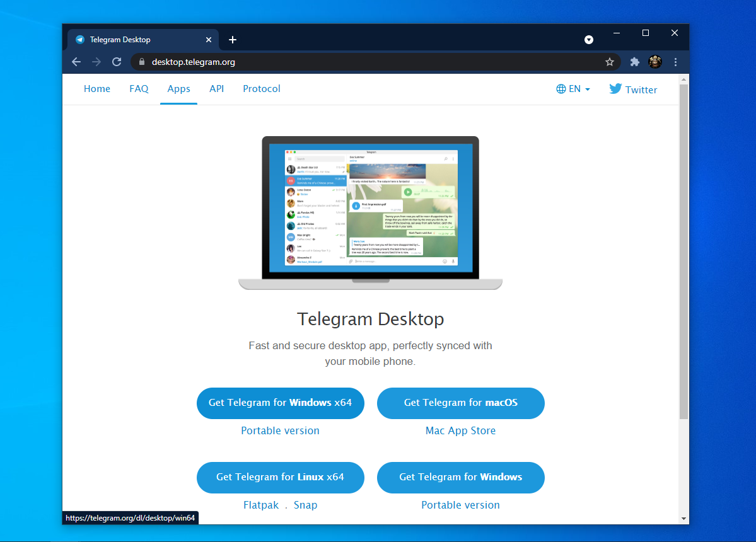Screen dimensions: 756x542
Task: Click the scrollbar up arrow
Action: point(683,79)
